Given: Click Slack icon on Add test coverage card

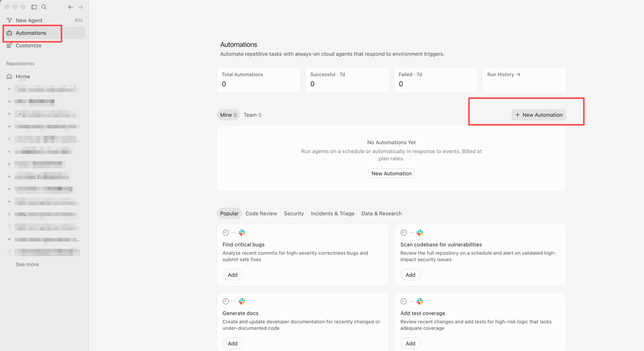Looking at the screenshot, I should [x=420, y=301].
